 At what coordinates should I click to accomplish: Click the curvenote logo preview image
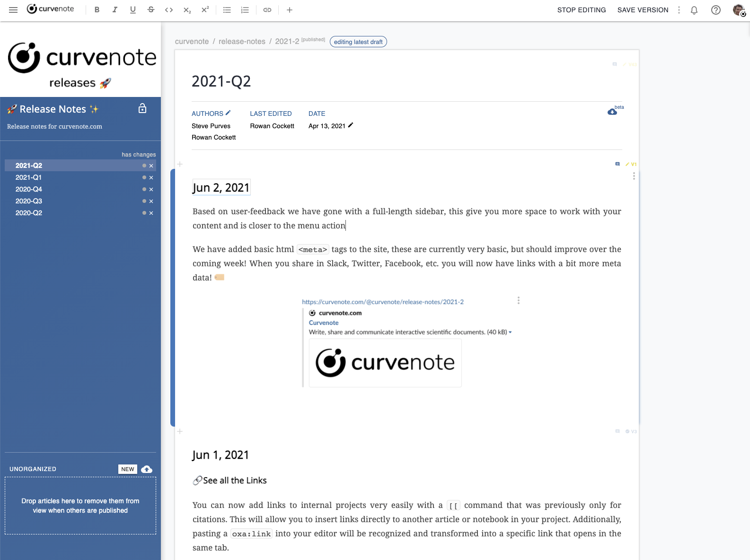[385, 363]
